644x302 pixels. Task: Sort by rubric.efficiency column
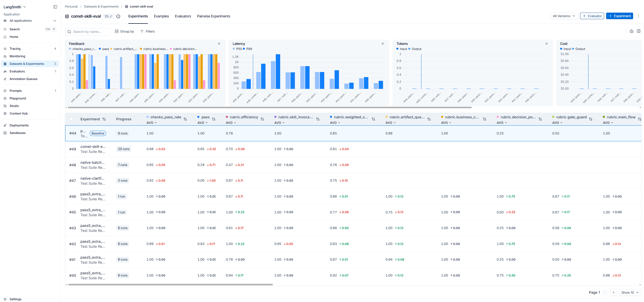(262, 119)
